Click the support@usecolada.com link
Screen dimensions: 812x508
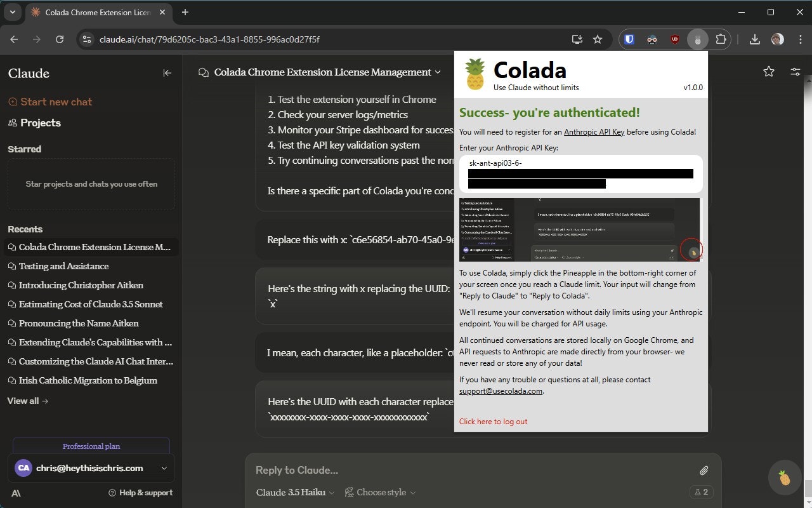[x=501, y=391]
